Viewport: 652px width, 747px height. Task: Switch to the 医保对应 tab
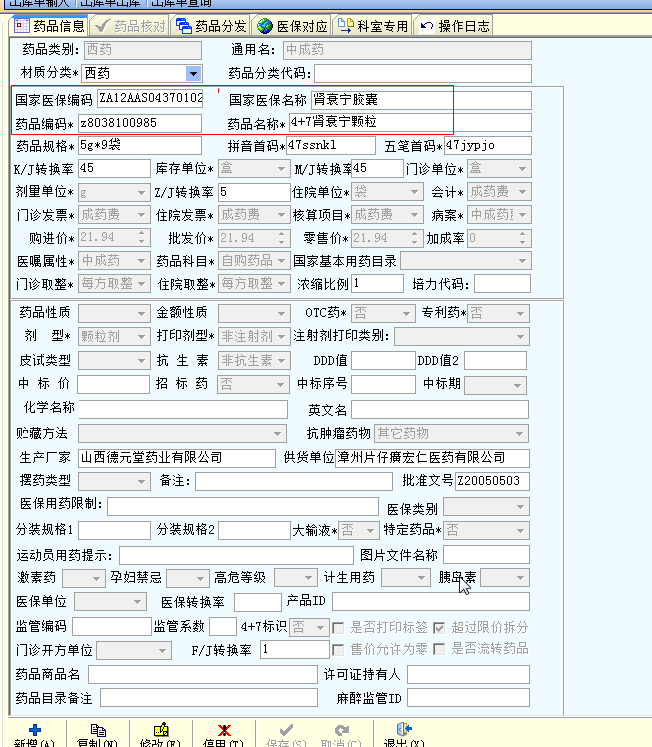292,26
